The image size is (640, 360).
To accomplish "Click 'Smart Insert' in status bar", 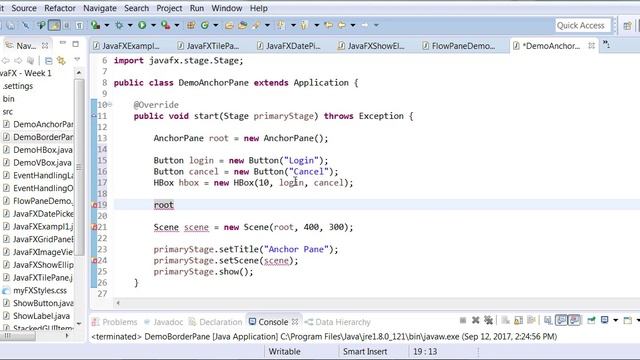I will click(365, 351).
